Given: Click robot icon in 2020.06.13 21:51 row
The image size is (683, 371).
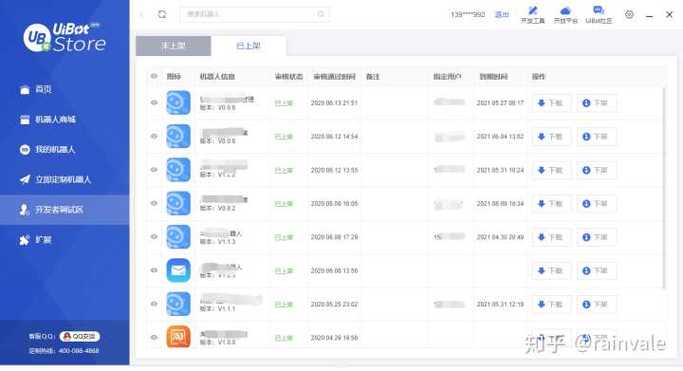Looking at the screenshot, I should coord(179,103).
